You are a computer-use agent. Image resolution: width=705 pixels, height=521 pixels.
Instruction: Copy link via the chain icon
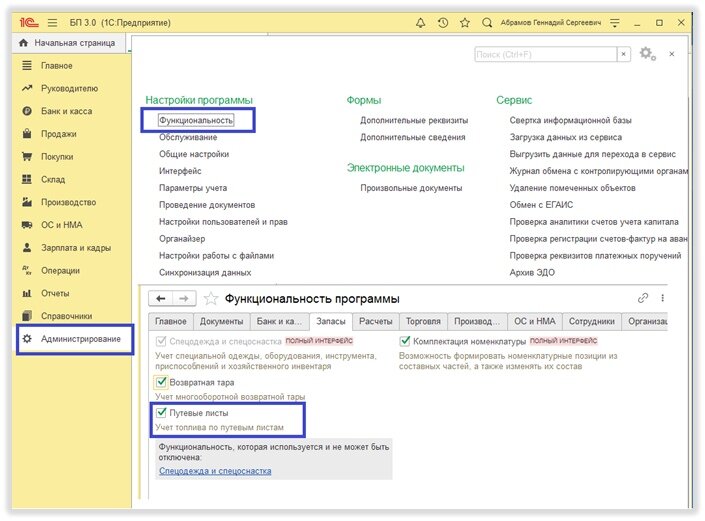643,298
